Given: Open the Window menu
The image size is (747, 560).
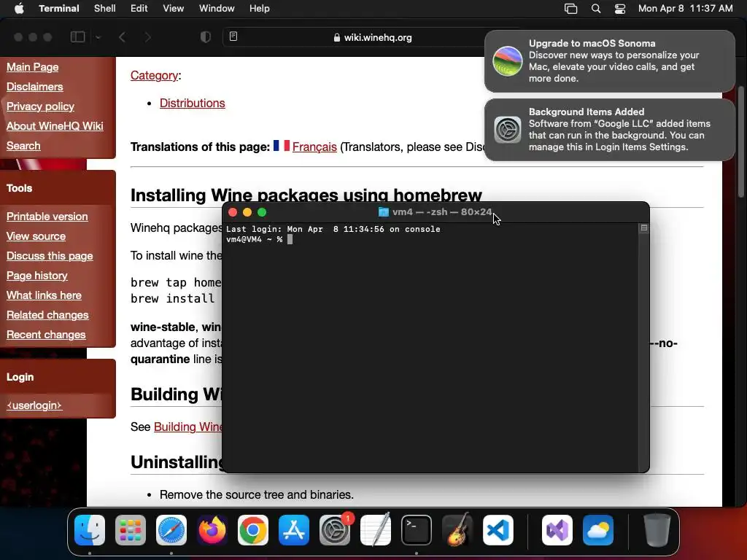Looking at the screenshot, I should [x=216, y=9].
